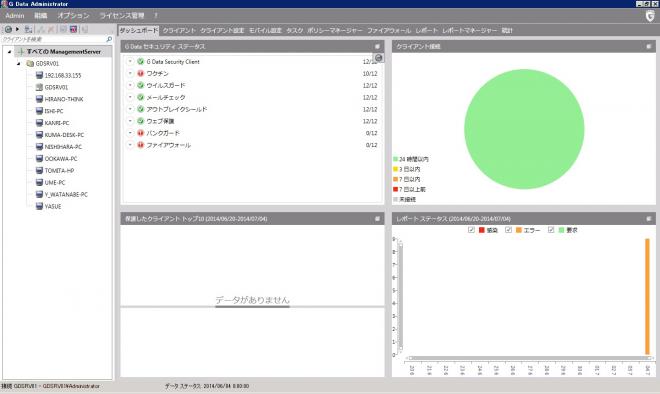The width and height of the screenshot is (660, 394).
Task: Click the magenta toolbar icon above the client search
Action: tap(73, 29)
